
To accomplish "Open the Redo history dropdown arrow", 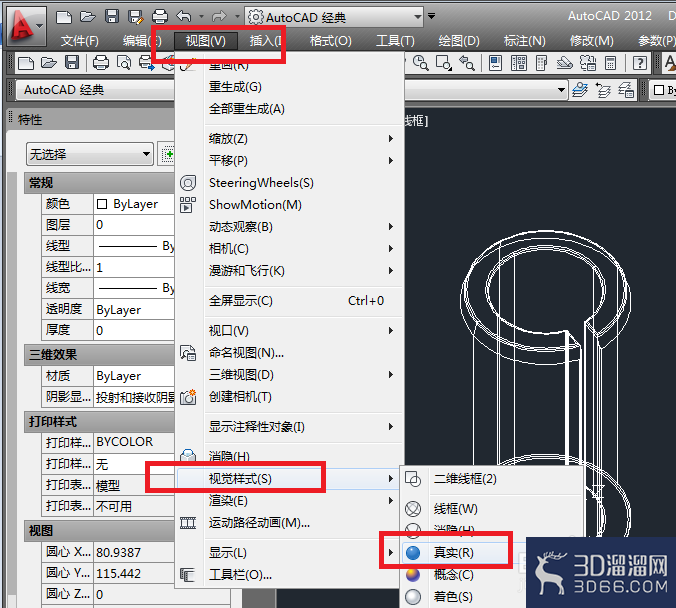I will [237, 17].
